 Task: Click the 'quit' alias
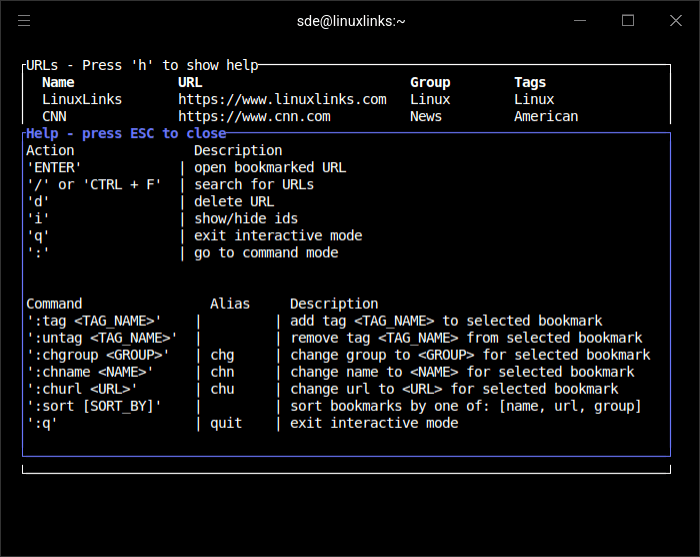coord(226,423)
